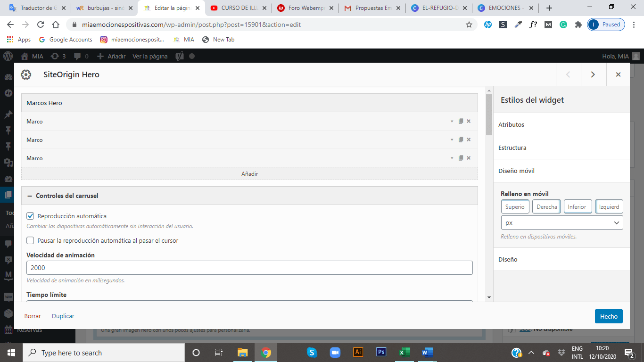Disable the Reproducción automática checkbox
This screenshot has width=644, height=362.
[x=30, y=216]
